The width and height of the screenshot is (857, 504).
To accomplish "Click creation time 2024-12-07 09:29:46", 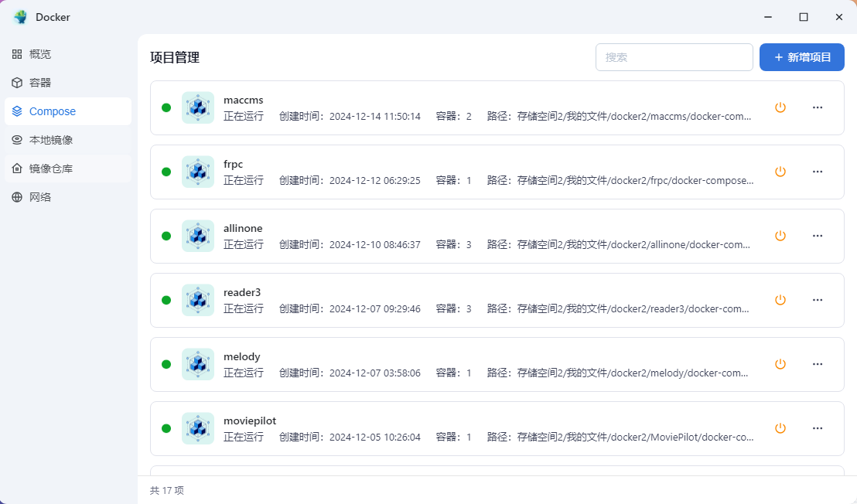I will click(x=375, y=308).
